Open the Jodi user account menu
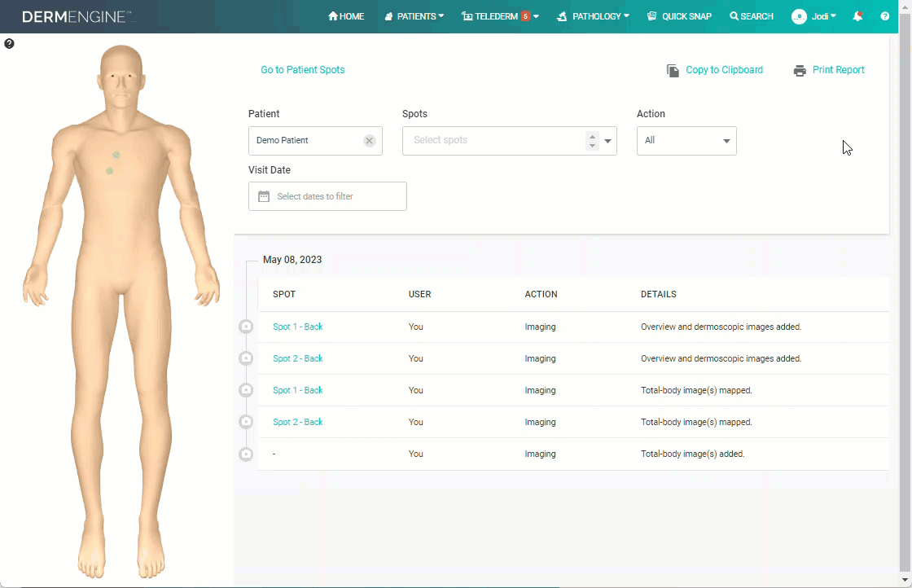 click(x=813, y=16)
